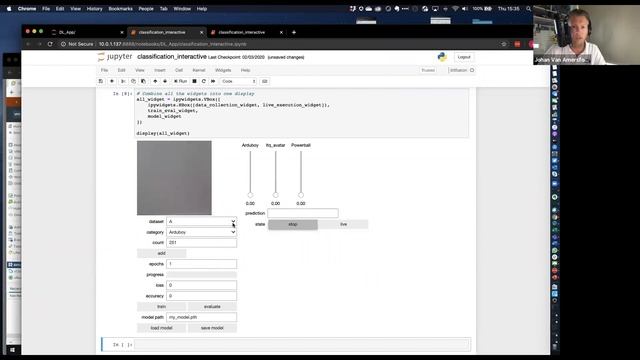The image size is (640, 360).
Task: Insert a cell below with plus icon
Action: [112, 81]
